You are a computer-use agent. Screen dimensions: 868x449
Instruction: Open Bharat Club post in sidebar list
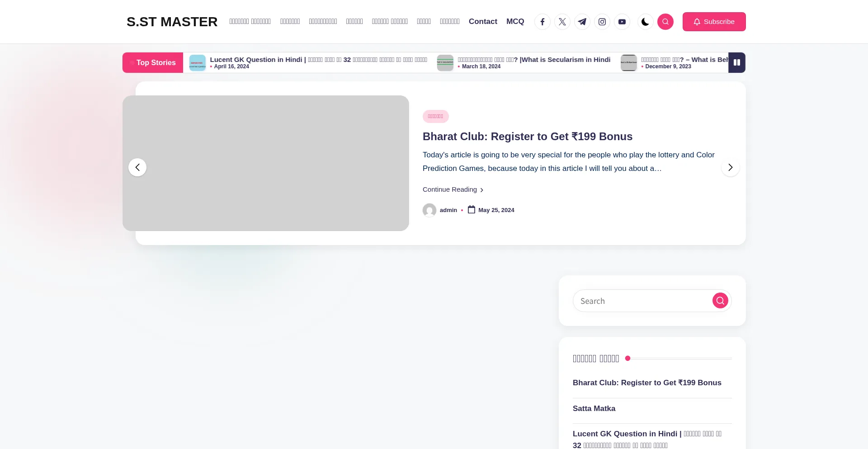tap(647, 383)
